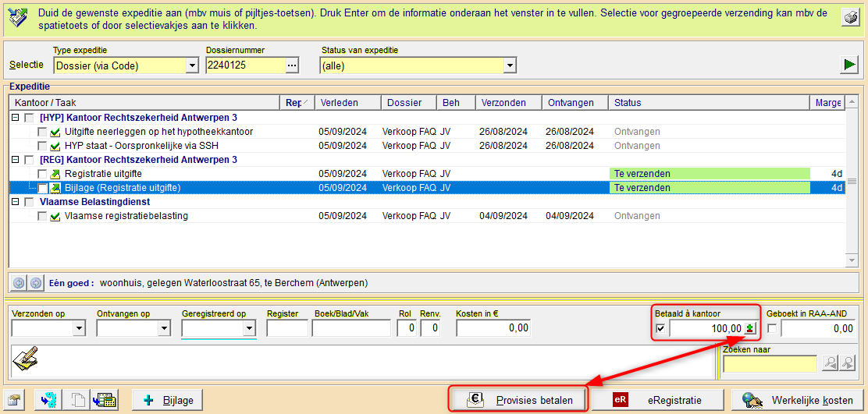Image resolution: width=868 pixels, height=414 pixels.
Task: Go to next property with right arrow
Action: tap(35, 283)
